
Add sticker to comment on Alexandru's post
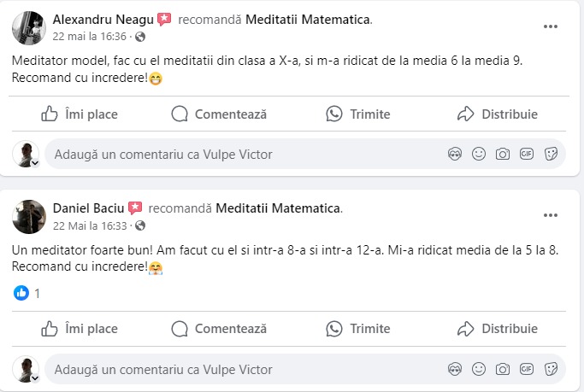(552, 155)
